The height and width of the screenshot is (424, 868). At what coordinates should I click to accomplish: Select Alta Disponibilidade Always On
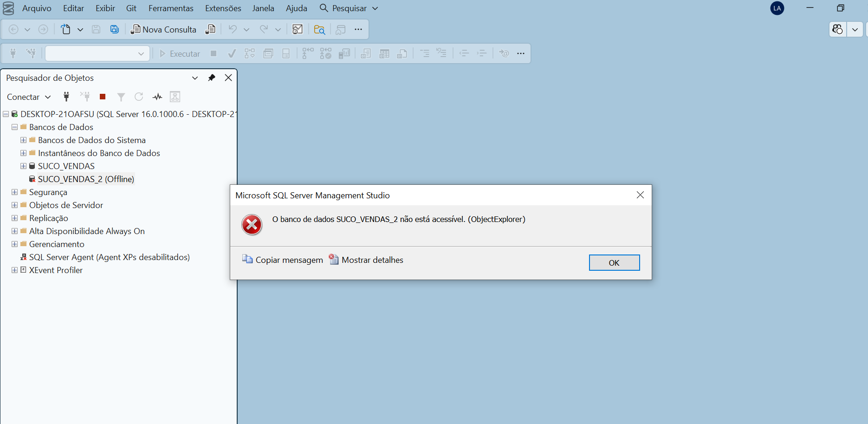coord(87,231)
